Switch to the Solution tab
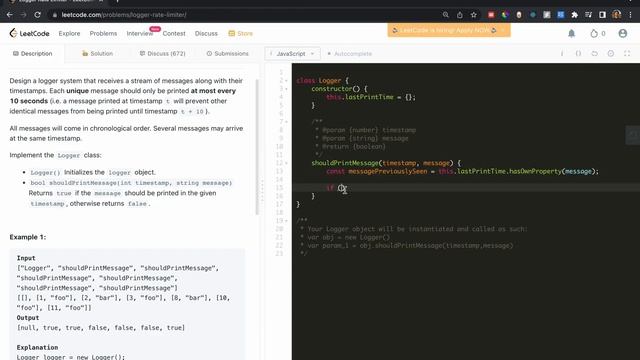Viewport: 640px width, 360px height. click(x=97, y=53)
